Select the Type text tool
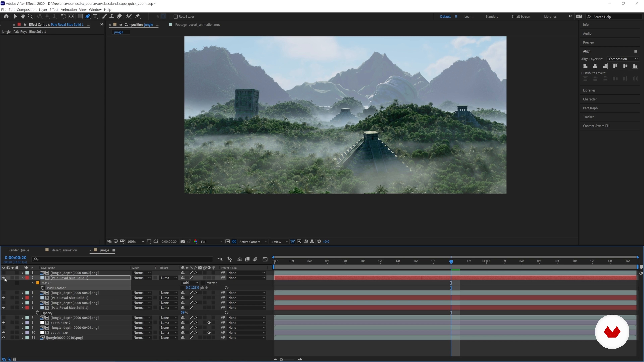 point(95,16)
